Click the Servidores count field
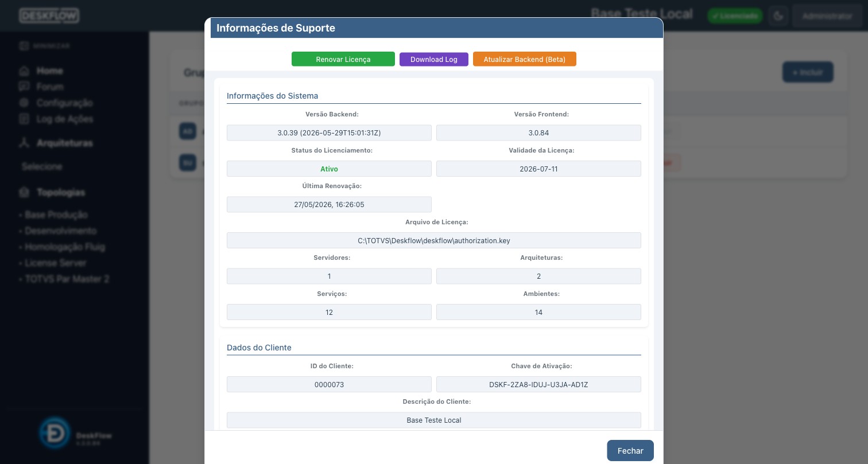Screen dimensions: 868x464 pyautogui.click(x=329, y=276)
